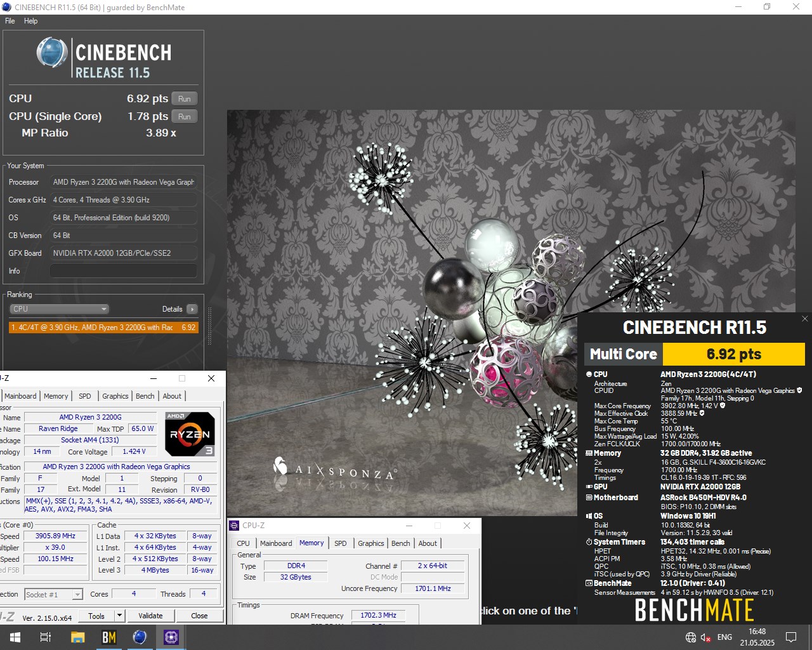This screenshot has height=650, width=812.
Task: Open CPU tab in second CPU-Z window
Action: click(x=243, y=543)
